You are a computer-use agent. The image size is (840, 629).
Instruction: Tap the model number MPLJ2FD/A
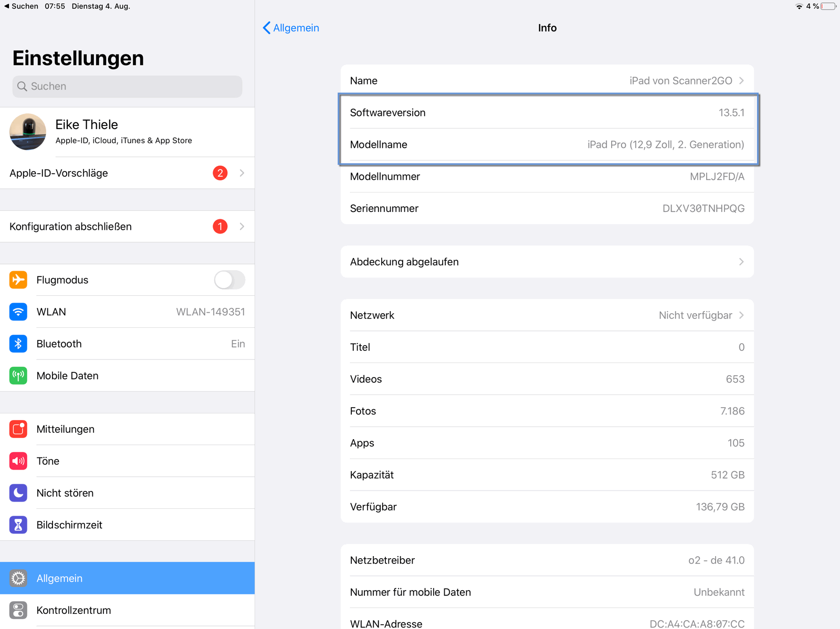point(717,176)
